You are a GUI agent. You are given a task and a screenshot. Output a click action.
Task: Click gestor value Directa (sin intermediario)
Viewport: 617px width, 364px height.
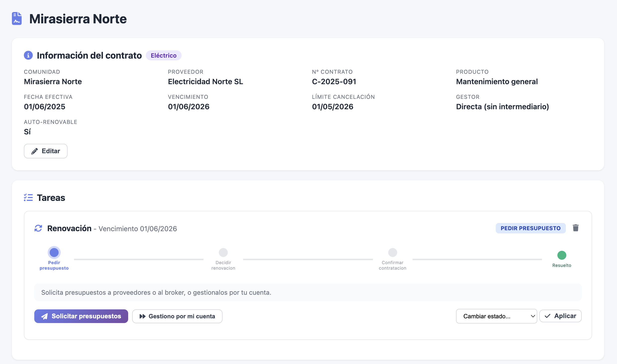(502, 107)
